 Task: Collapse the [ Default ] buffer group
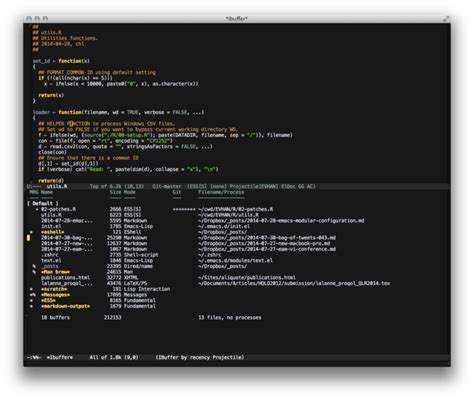point(43,203)
